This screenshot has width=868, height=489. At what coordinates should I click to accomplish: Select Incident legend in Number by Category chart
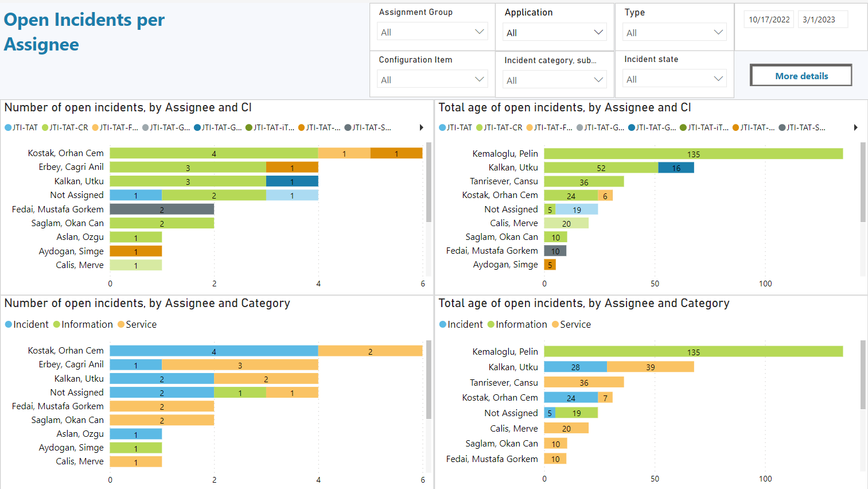pos(27,324)
